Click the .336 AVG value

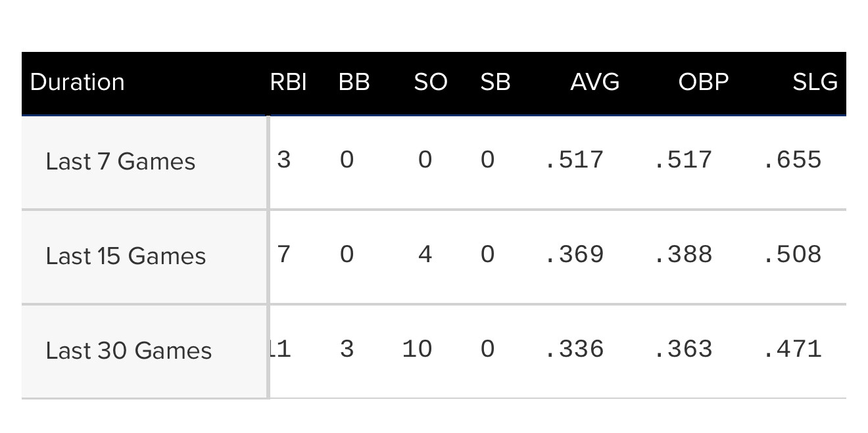pos(574,349)
